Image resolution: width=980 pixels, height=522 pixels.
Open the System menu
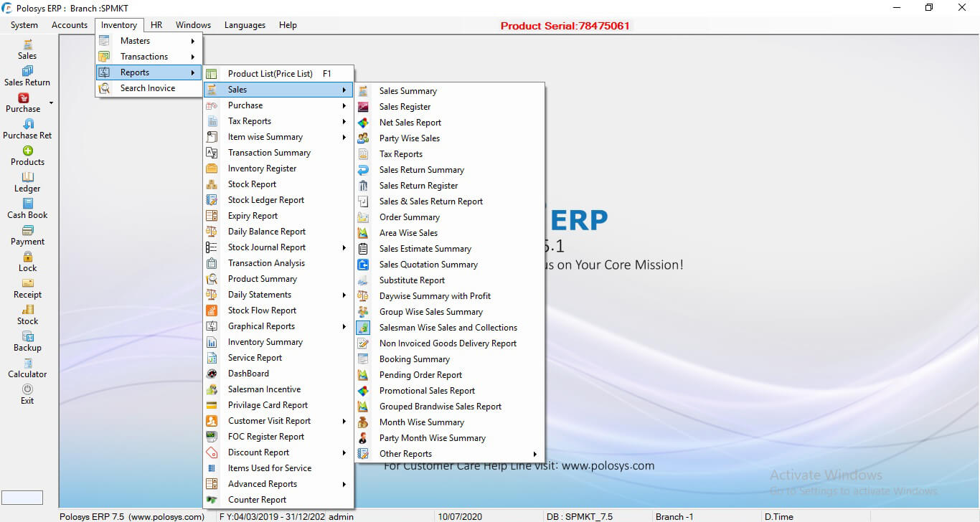tap(24, 25)
